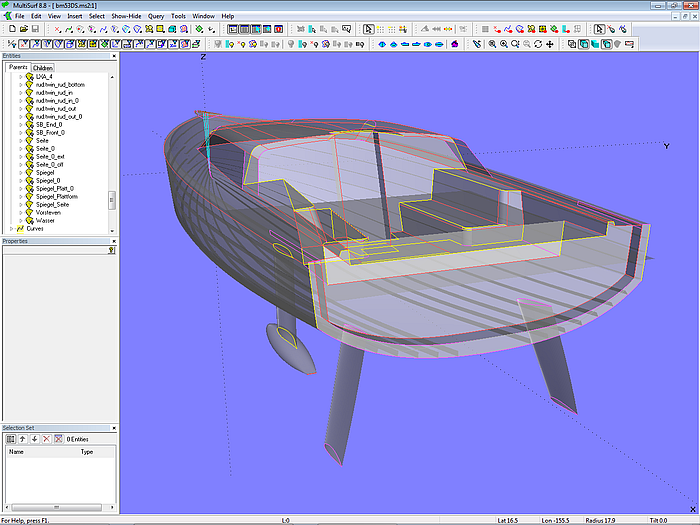Select the Insert Point tool with red X

click(x=58, y=29)
